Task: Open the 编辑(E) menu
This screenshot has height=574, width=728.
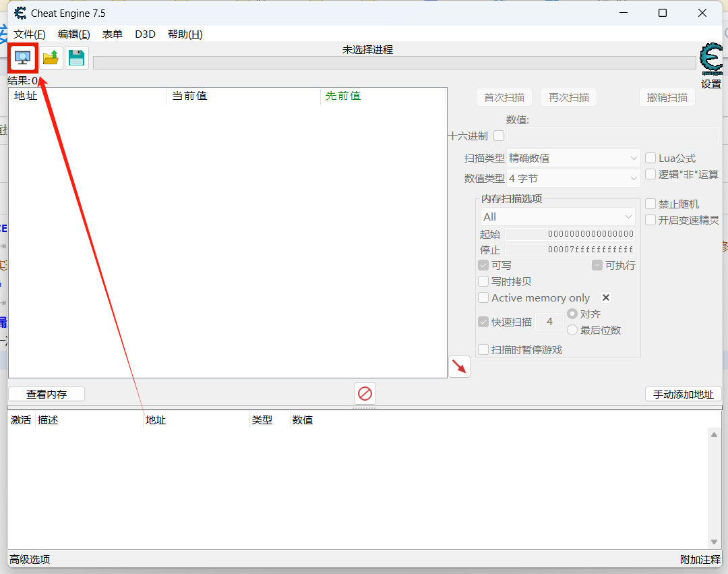Action: pyautogui.click(x=74, y=34)
